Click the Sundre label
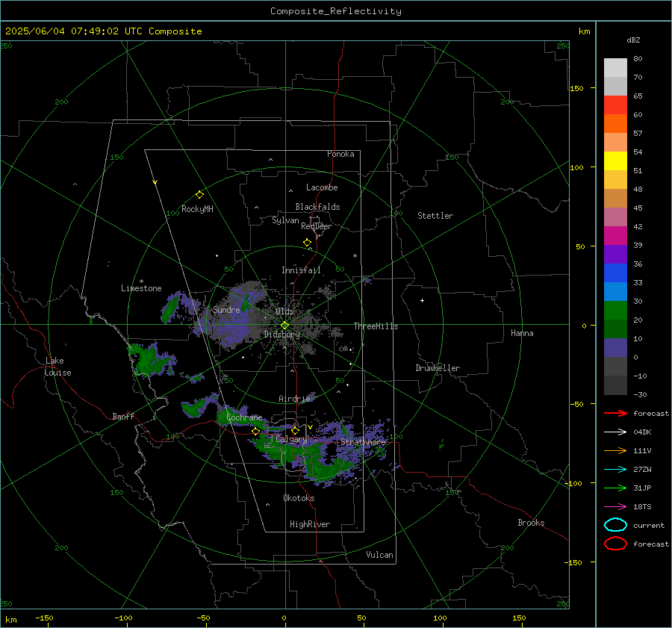The width and height of the screenshot is (672, 628). 227,309
